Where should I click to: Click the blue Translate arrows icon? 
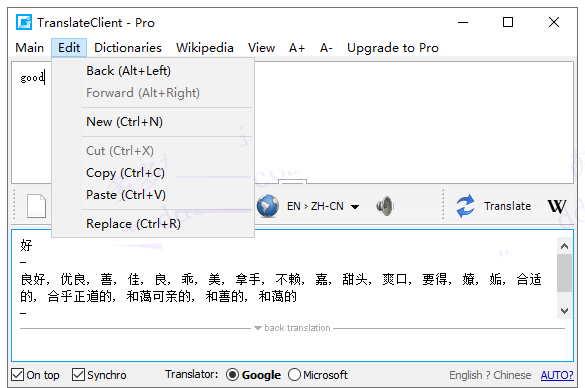465,206
